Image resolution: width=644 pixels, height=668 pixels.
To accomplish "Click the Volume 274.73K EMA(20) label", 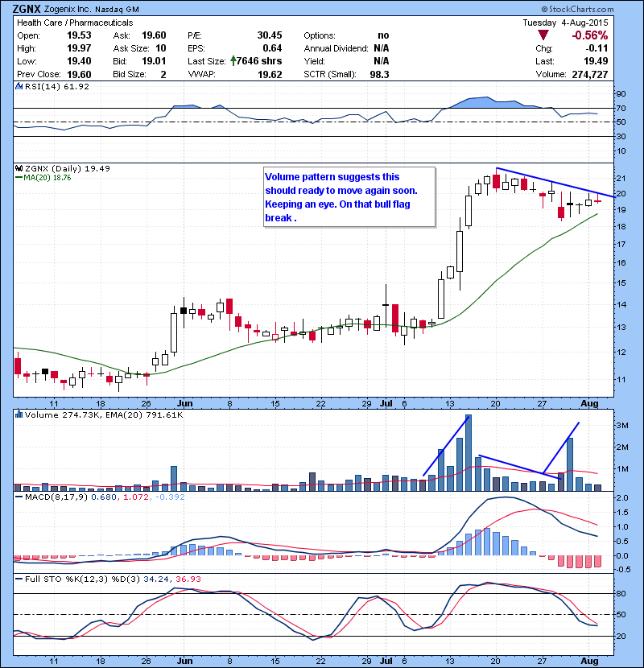I will [104, 414].
